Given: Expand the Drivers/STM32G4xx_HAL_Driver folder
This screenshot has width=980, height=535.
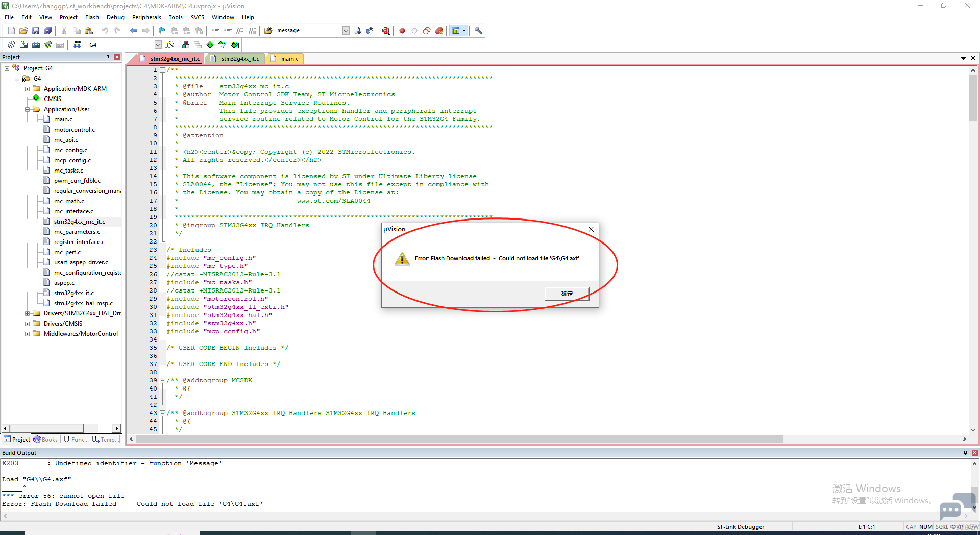Looking at the screenshot, I should click(28, 313).
